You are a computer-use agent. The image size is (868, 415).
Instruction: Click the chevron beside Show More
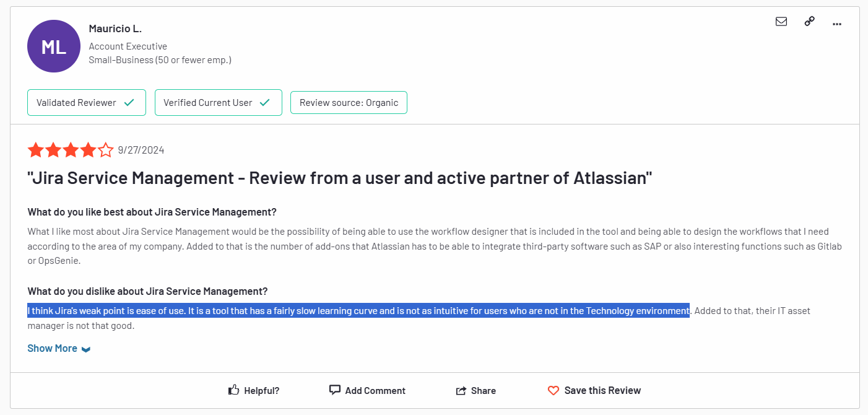86,349
